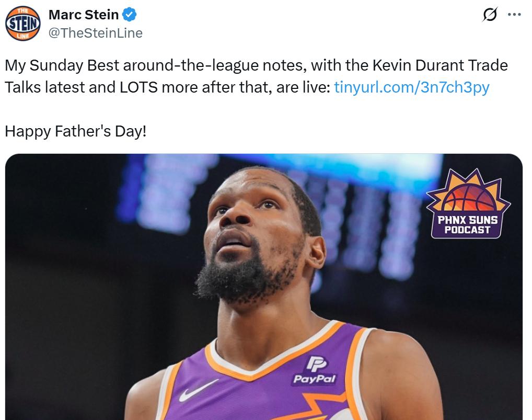Image resolution: width=532 pixels, height=420 pixels.
Task: Expand the attached basketball player photo
Action: coord(263,287)
